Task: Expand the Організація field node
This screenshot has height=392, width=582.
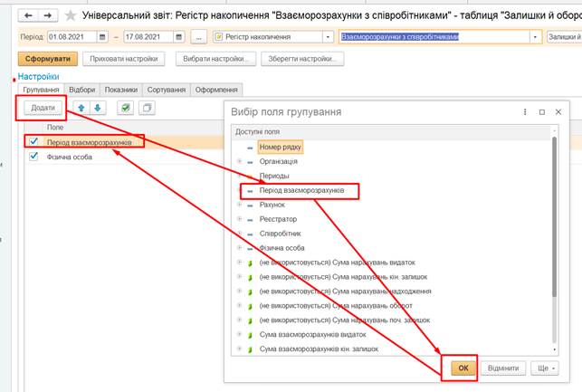Action: click(x=240, y=161)
